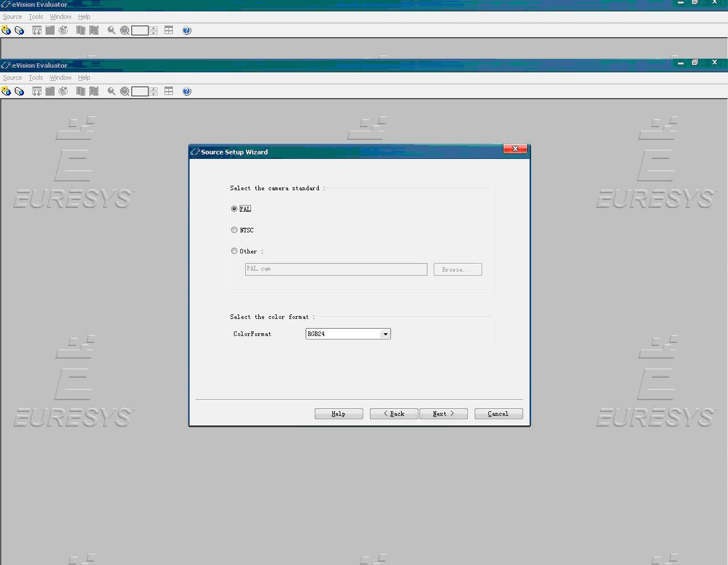The height and width of the screenshot is (565, 728).
Task: Select the Other camera standard option
Action: point(234,251)
